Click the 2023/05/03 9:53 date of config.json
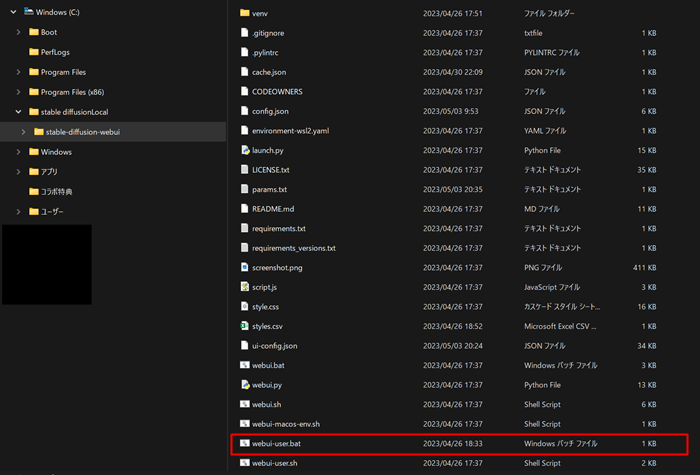 pyautogui.click(x=450, y=111)
